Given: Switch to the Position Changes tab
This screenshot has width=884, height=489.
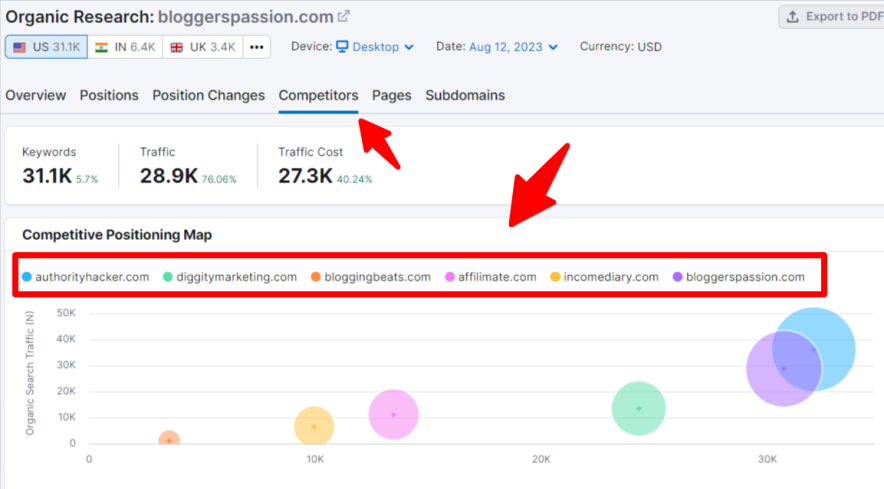Looking at the screenshot, I should click(209, 95).
